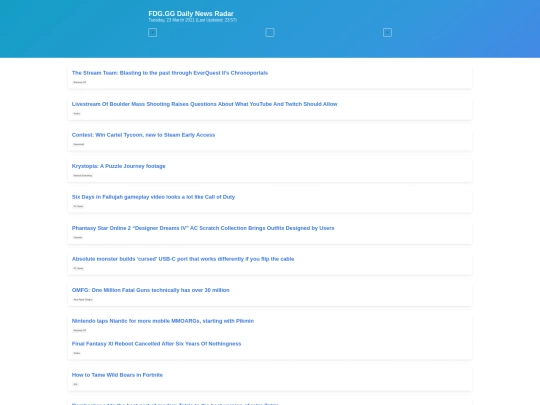Click the rightmost square icon in the header
Screen dimensions: 540x405
click(387, 32)
